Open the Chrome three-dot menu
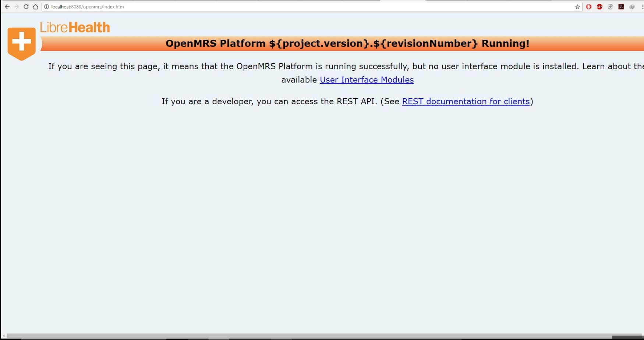 pyautogui.click(x=642, y=7)
